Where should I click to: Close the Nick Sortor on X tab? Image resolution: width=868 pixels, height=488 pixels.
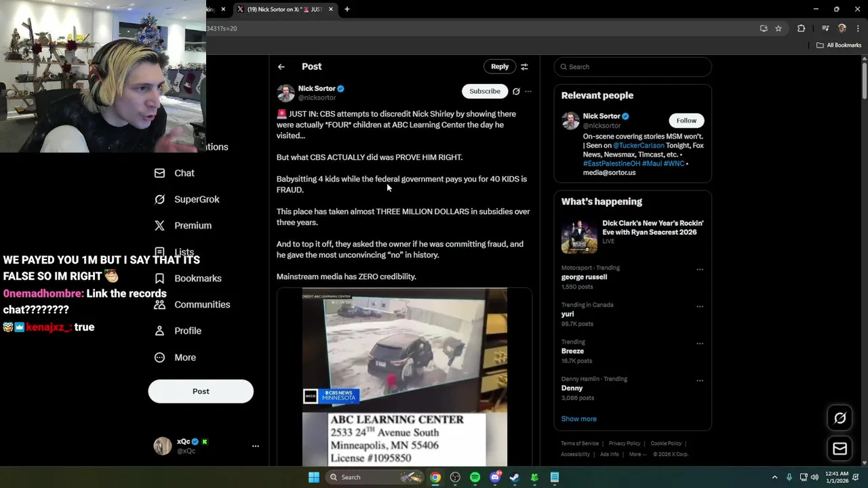(331, 9)
